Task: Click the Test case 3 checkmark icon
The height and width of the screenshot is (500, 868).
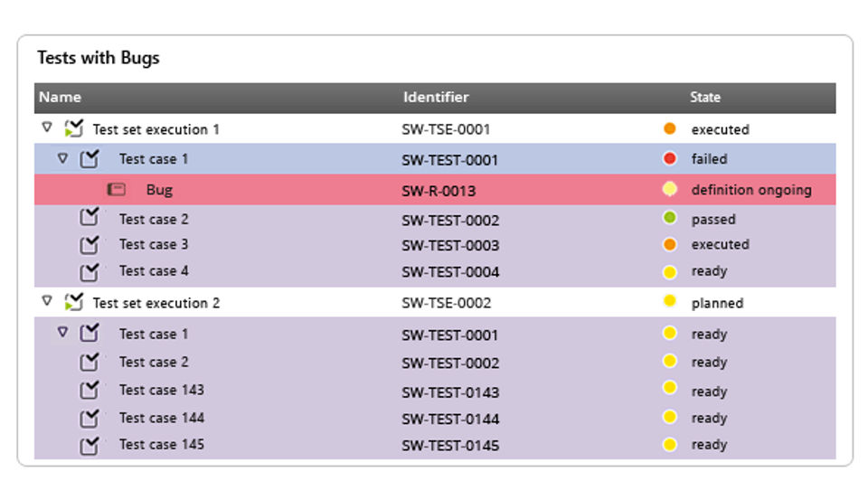Action: click(89, 245)
